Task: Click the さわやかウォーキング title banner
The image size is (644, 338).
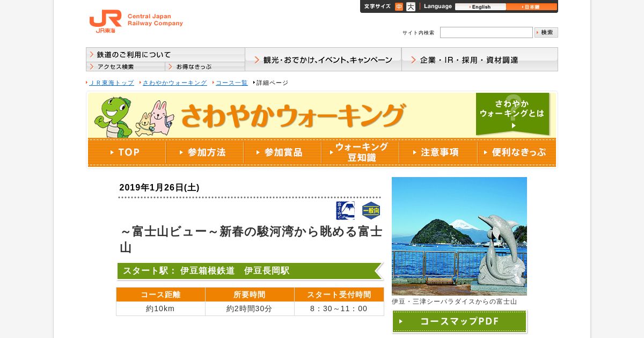Action: click(292, 115)
